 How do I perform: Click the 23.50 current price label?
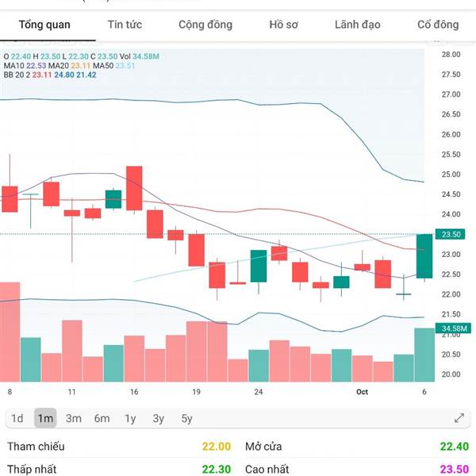[451, 234]
